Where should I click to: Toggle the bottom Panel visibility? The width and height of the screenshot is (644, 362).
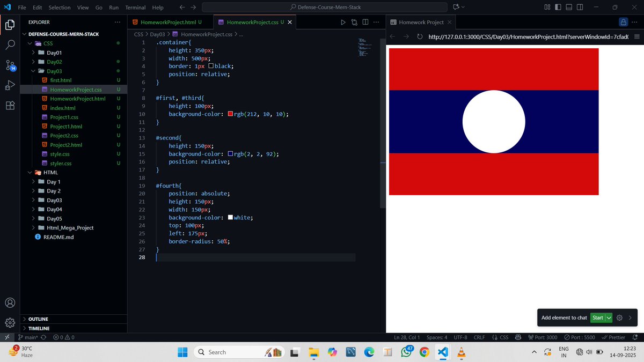[569, 8]
